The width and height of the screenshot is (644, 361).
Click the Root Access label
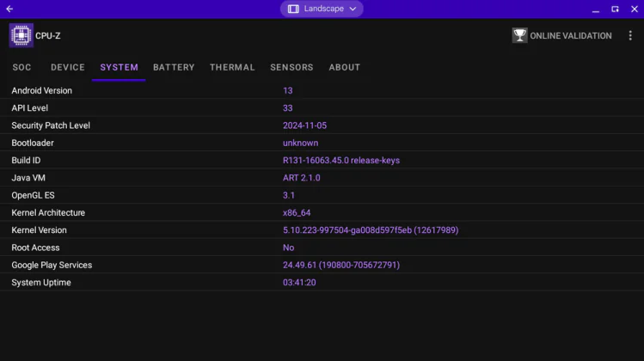tap(35, 248)
